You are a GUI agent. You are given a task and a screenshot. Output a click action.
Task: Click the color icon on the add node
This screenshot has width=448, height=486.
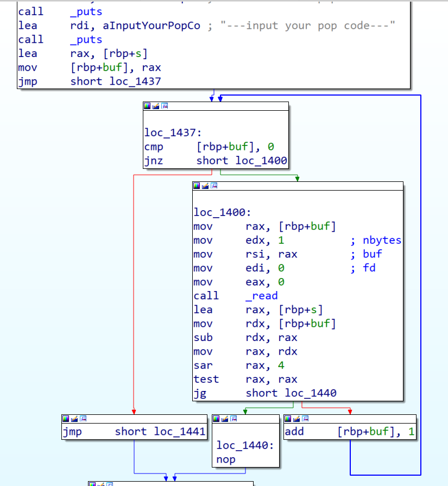click(x=288, y=419)
